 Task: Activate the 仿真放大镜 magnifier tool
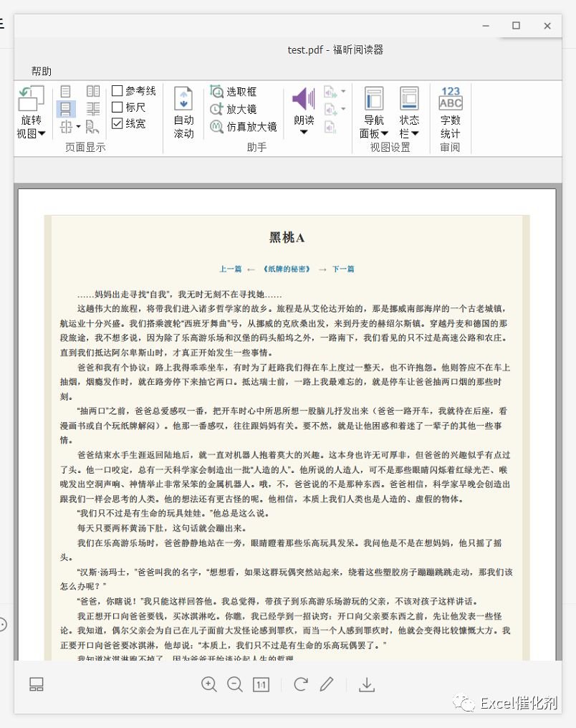(x=243, y=126)
